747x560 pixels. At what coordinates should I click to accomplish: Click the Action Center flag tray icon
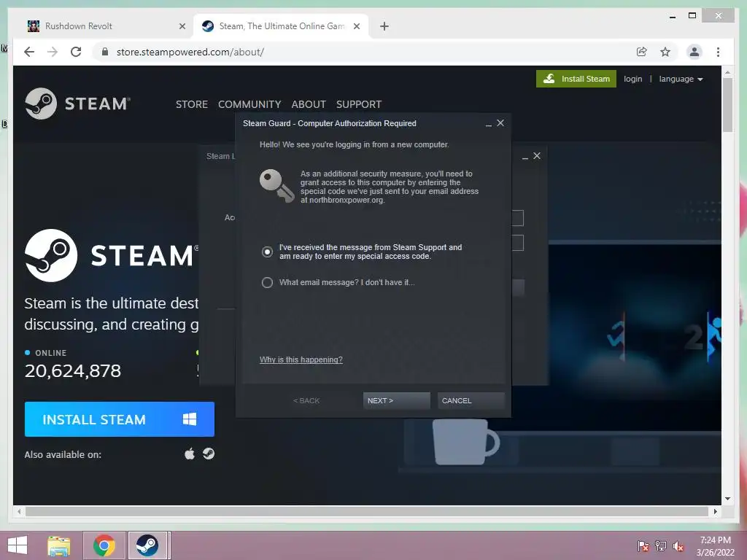[643, 546]
